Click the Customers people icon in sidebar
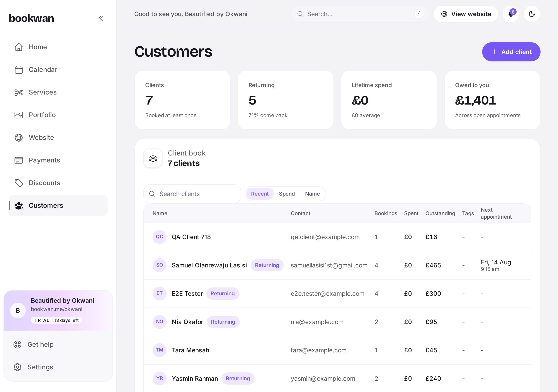The height and width of the screenshot is (392, 558). pos(19,205)
